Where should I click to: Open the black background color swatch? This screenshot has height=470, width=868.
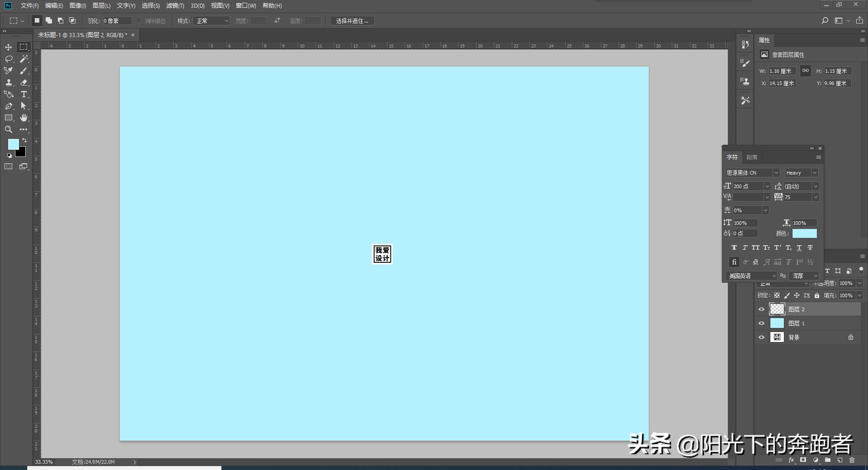click(22, 153)
